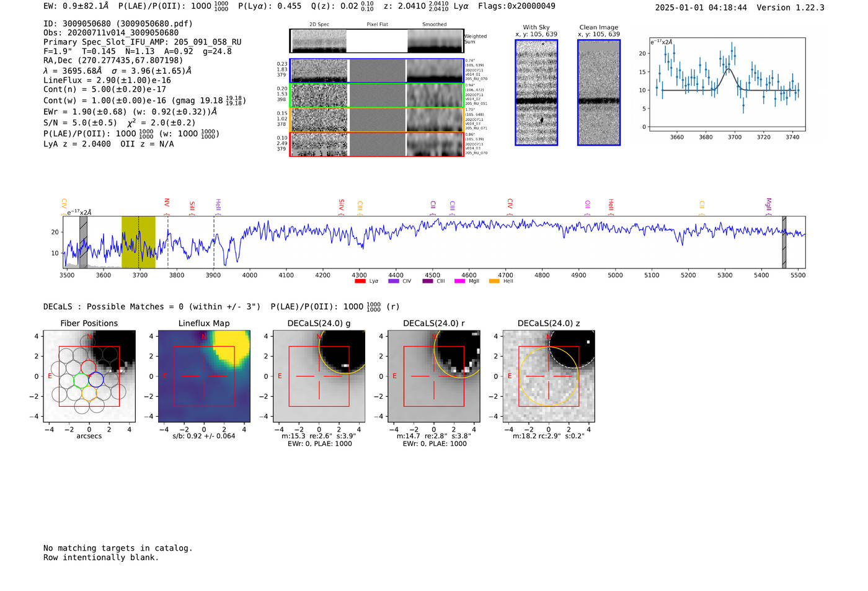Click the magenta MgII legend swatch
Image resolution: width=868 pixels, height=591 pixels.
(x=459, y=281)
